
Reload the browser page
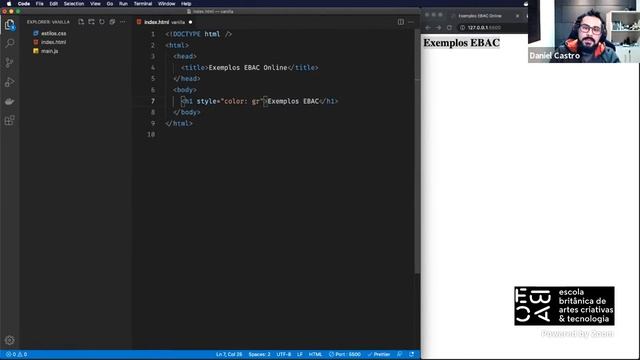pos(449,28)
